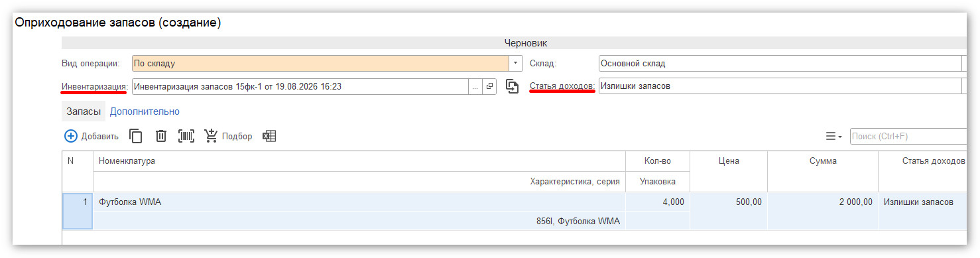980x258 pixels.
Task: Click the Упаковка column subheader
Action: 658,182
